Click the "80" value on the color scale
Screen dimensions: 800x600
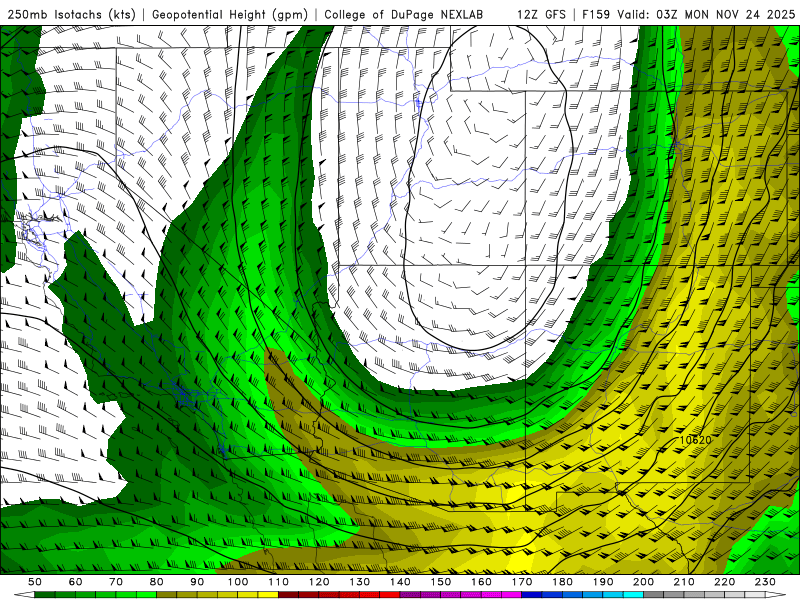coord(157,582)
